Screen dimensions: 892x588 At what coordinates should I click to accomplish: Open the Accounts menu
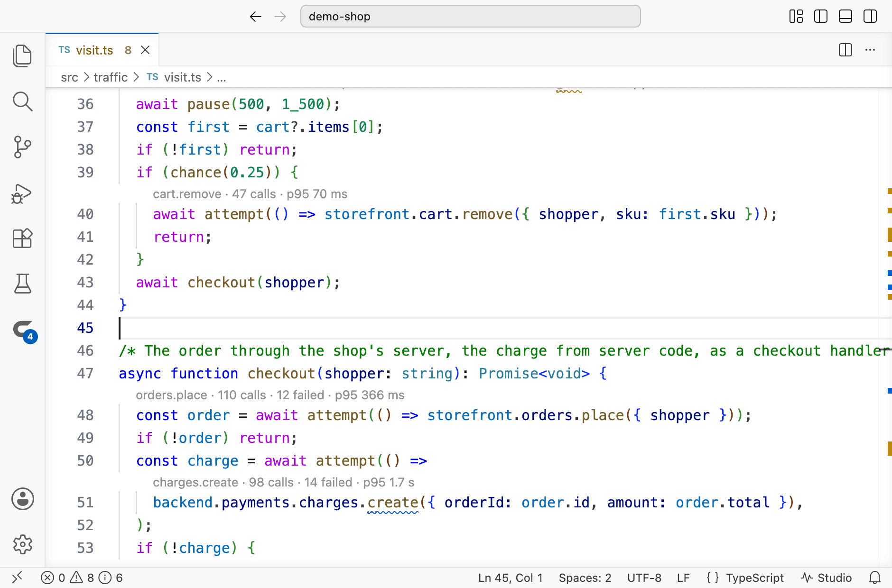pos(22,499)
